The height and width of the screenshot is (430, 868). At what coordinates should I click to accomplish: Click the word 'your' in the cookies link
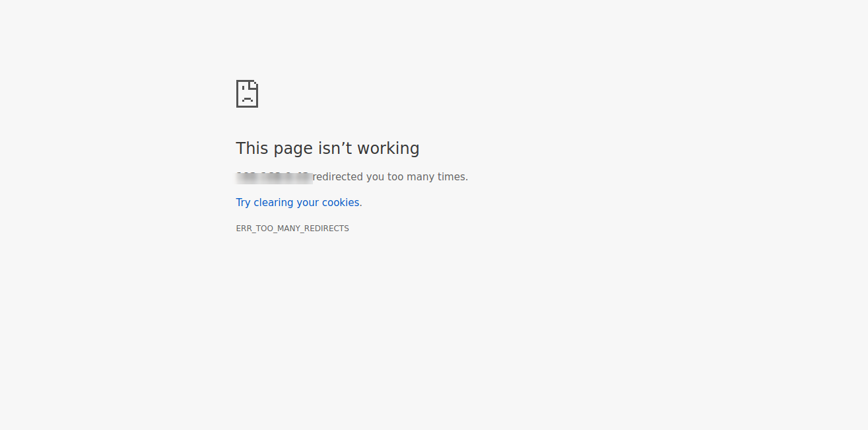tap(308, 203)
